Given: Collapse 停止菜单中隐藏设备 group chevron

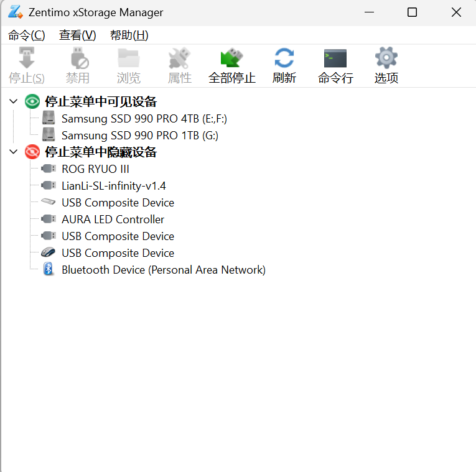Looking at the screenshot, I should tap(13, 152).
